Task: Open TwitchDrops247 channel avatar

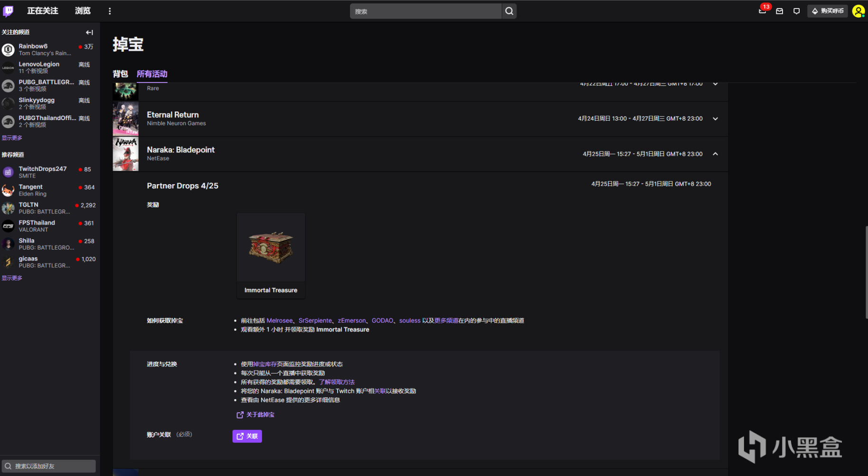Action: click(8, 172)
